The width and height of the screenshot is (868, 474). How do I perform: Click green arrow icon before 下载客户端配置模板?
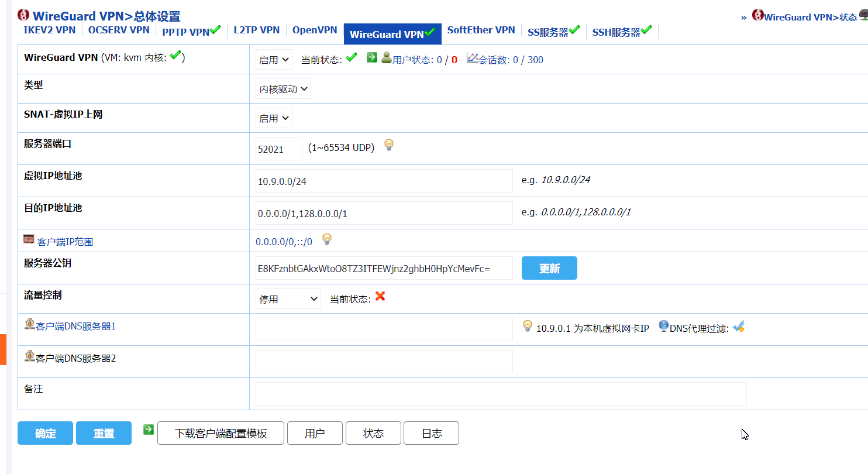tap(149, 430)
